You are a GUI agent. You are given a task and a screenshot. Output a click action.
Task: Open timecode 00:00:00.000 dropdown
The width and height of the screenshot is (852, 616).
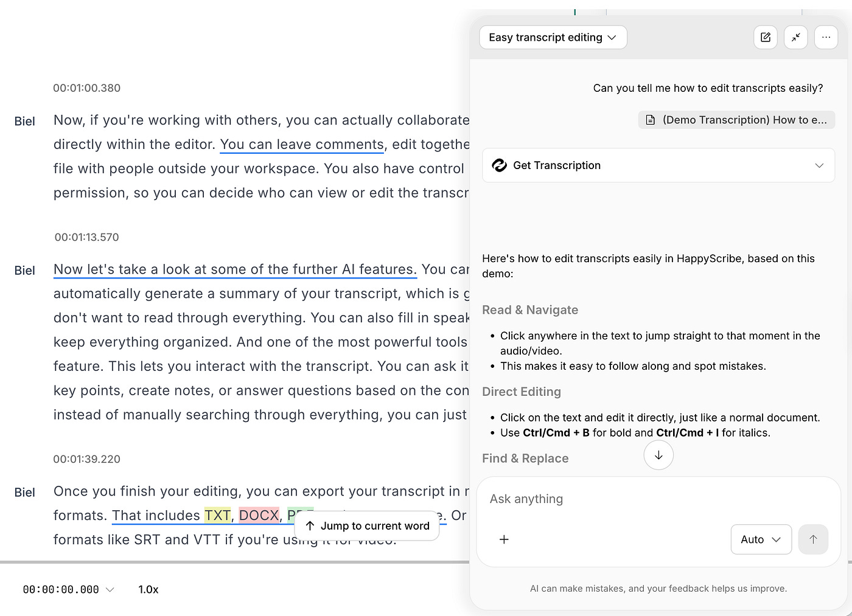coord(68,589)
